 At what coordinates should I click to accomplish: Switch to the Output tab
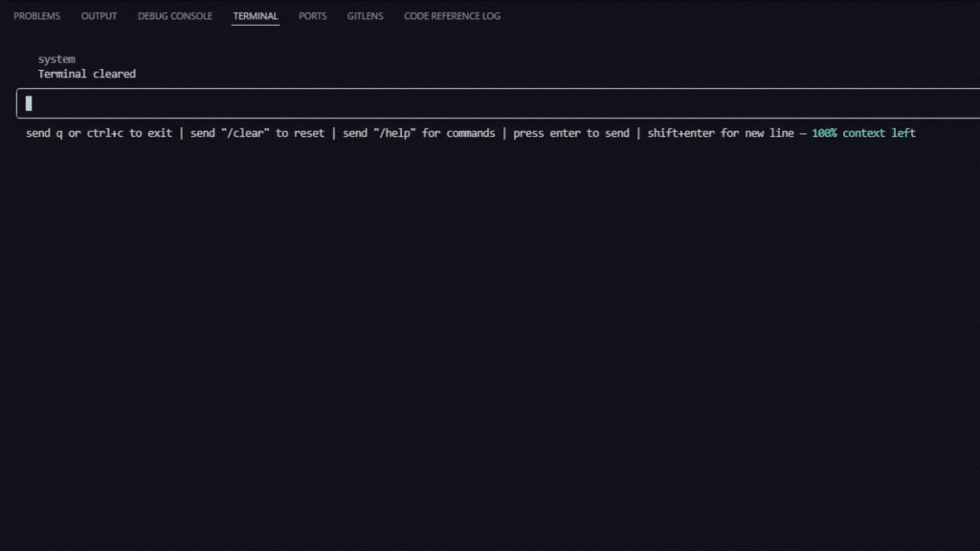[99, 16]
